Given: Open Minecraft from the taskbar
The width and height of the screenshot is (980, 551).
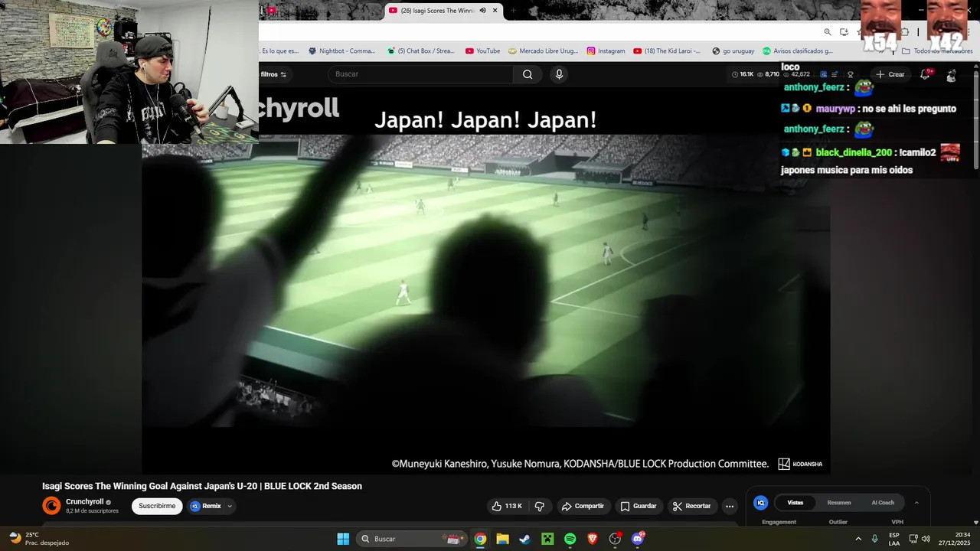Looking at the screenshot, I should (547, 539).
